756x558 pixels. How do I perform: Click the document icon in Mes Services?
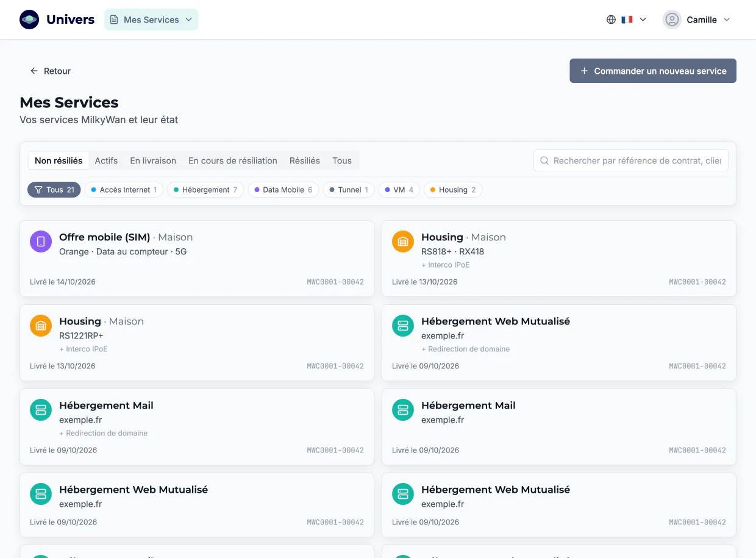[x=114, y=20]
